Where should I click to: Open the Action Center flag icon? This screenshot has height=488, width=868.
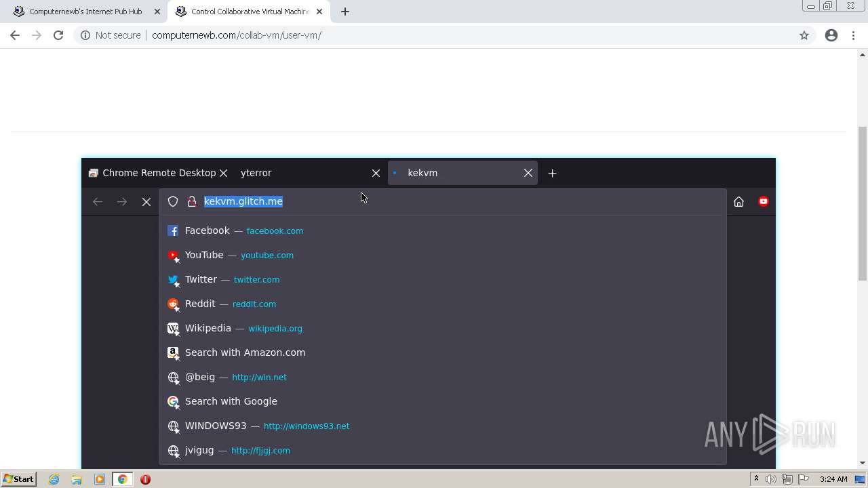tap(804, 479)
